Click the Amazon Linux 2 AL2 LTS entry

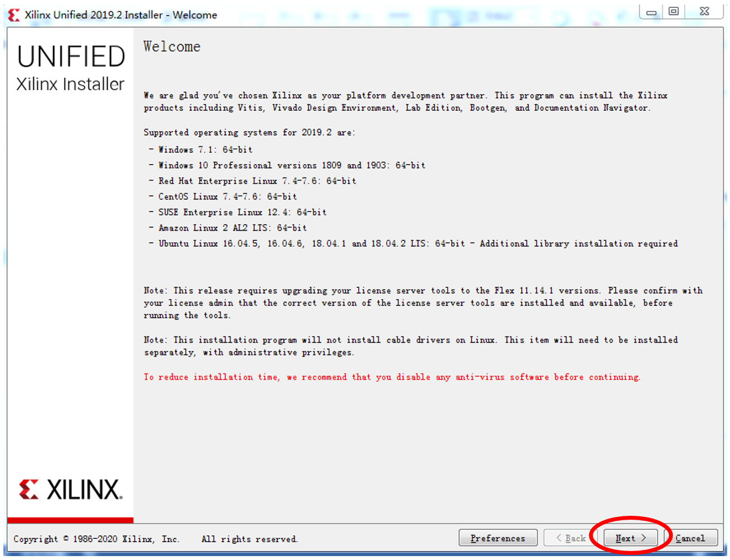tap(228, 228)
